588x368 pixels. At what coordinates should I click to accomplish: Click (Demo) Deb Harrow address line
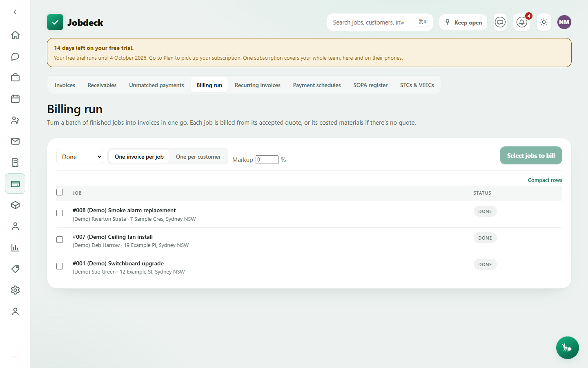tap(131, 245)
